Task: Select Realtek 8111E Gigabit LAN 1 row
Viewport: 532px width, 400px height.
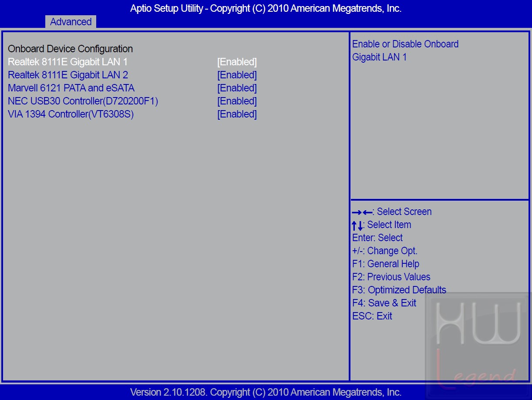Action: click(132, 62)
